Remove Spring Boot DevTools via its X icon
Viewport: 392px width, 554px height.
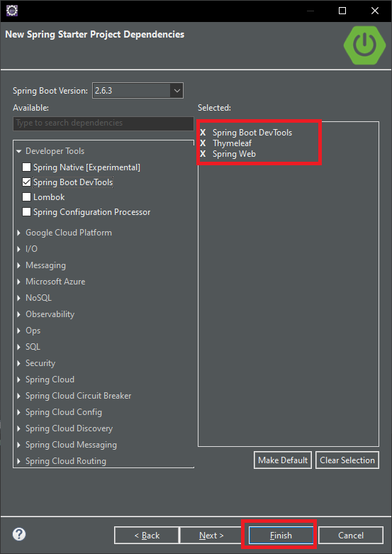[203, 133]
